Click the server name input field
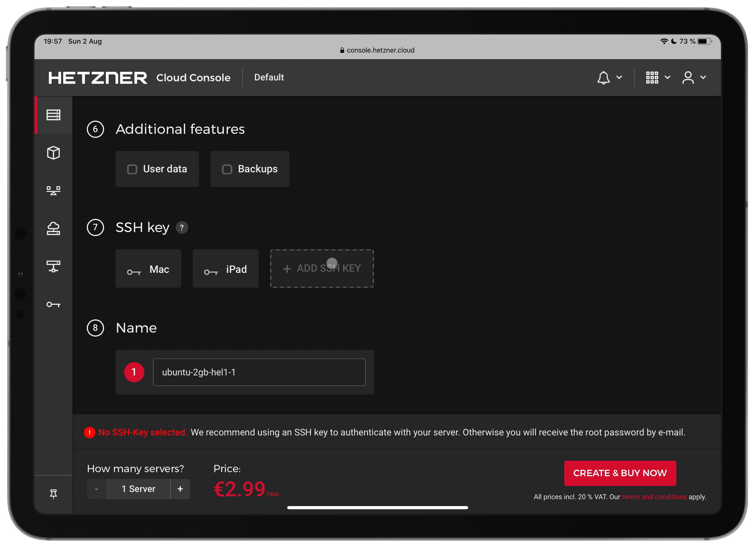The height and width of the screenshot is (548, 756). [259, 372]
